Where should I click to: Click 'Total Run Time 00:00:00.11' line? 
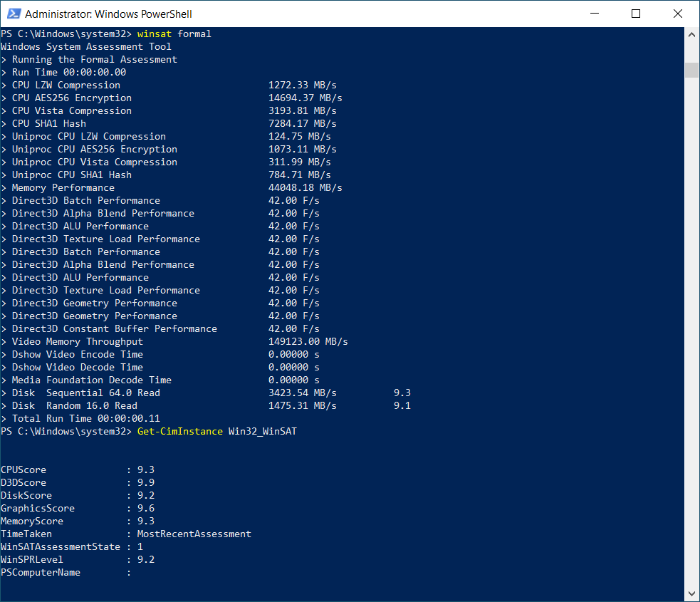[85, 419]
